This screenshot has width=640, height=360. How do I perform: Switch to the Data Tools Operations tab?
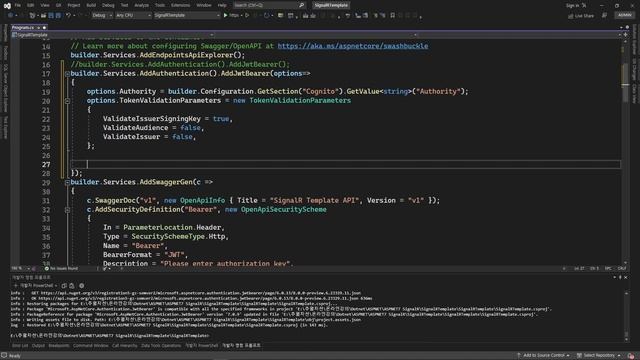[161, 346]
